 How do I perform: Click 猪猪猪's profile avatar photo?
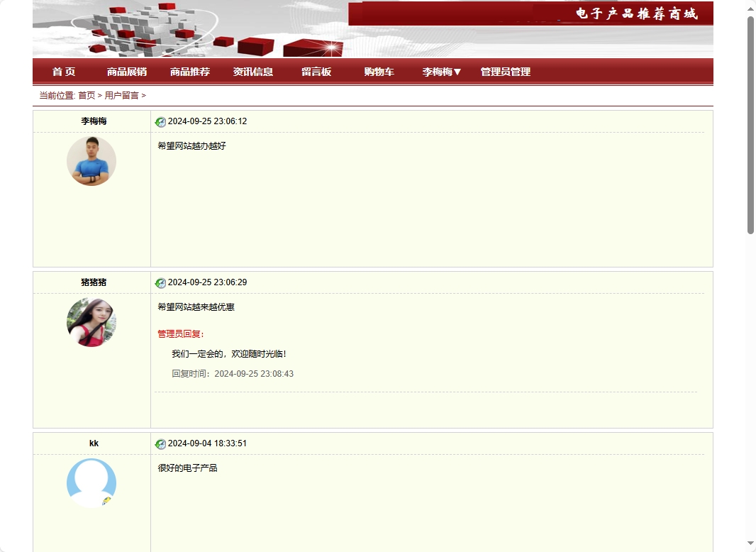pyautogui.click(x=91, y=322)
